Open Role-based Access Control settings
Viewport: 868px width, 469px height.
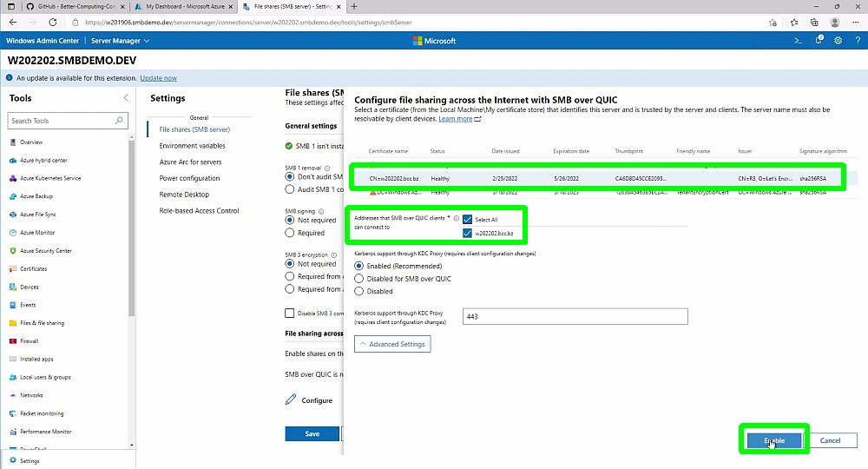(200, 211)
